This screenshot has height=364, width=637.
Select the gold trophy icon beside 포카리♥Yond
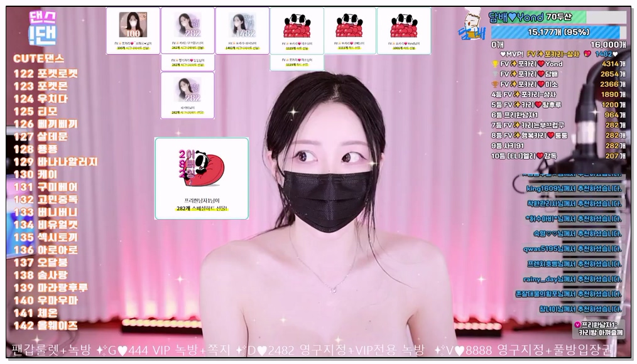495,64
